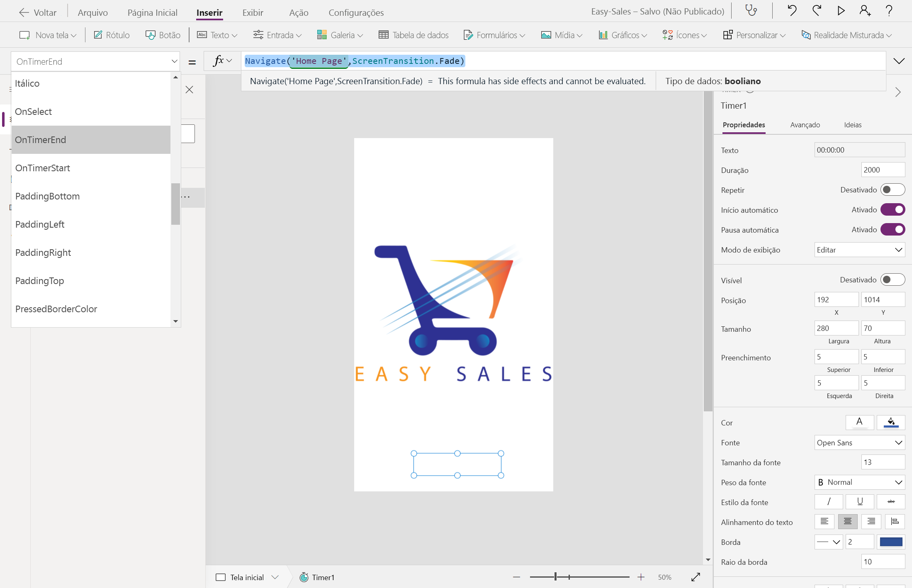Click the Voltar back button
Screen dimensions: 912x588
pos(38,12)
